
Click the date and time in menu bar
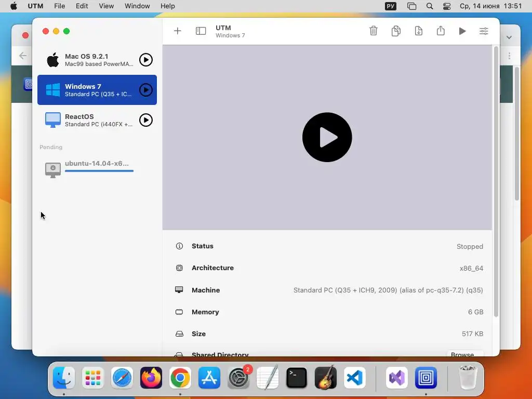tap(490, 6)
